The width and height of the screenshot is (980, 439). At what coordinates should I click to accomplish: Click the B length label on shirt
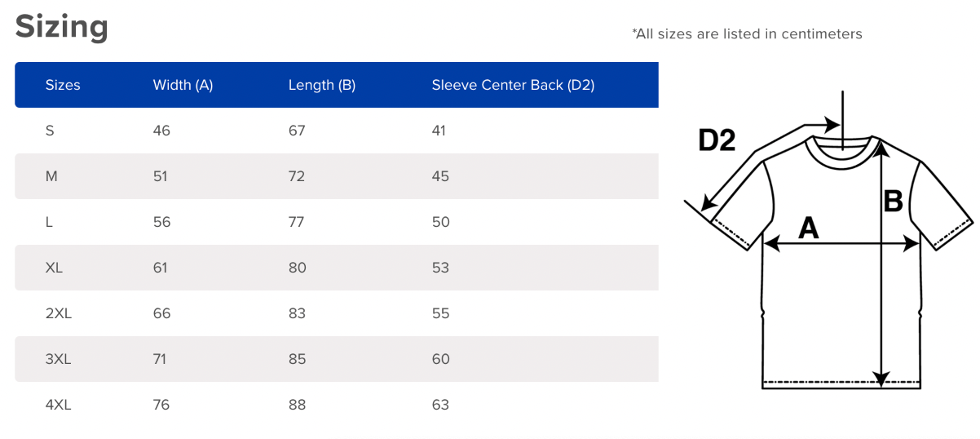894,201
